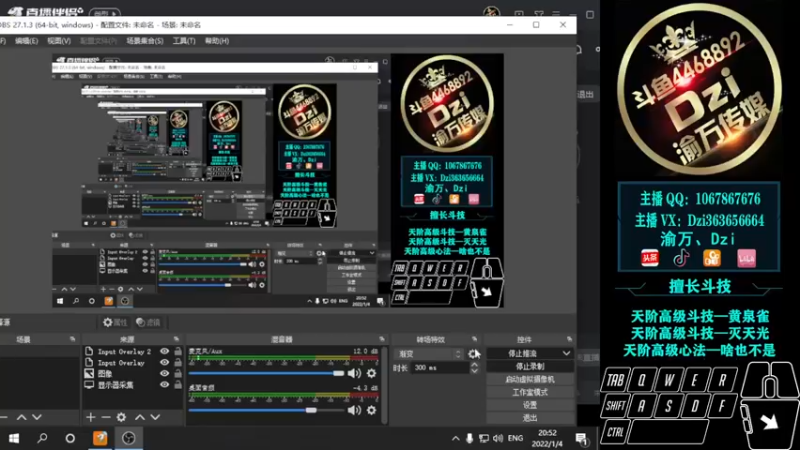The image size is (800, 450).
Task: Click the 图像 source type icon
Action: 89,373
